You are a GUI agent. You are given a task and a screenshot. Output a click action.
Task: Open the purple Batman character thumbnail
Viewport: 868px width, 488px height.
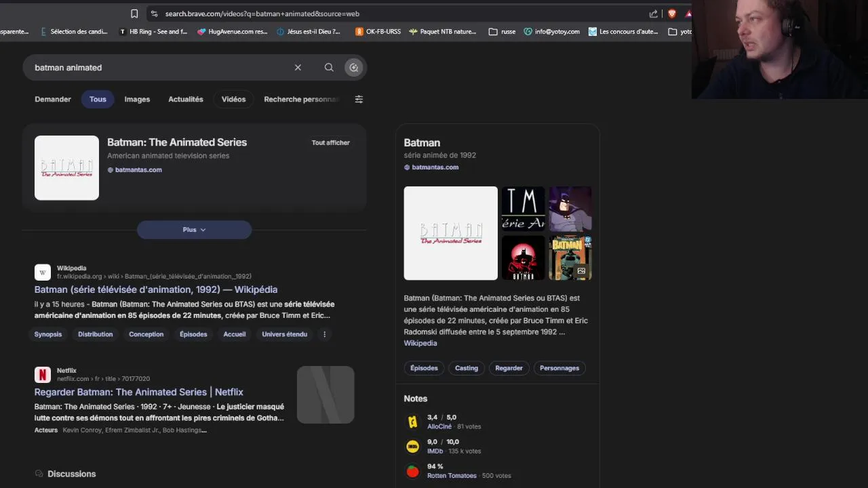click(x=570, y=209)
